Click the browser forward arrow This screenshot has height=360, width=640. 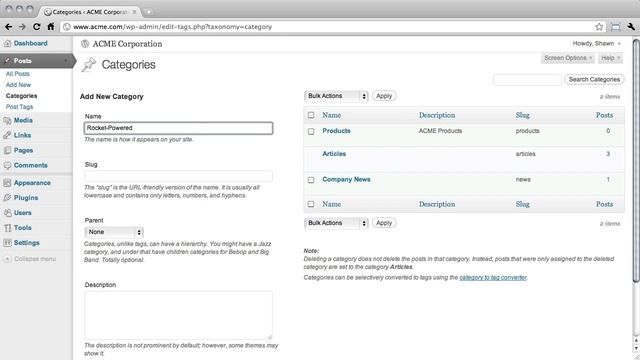[x=22, y=27]
